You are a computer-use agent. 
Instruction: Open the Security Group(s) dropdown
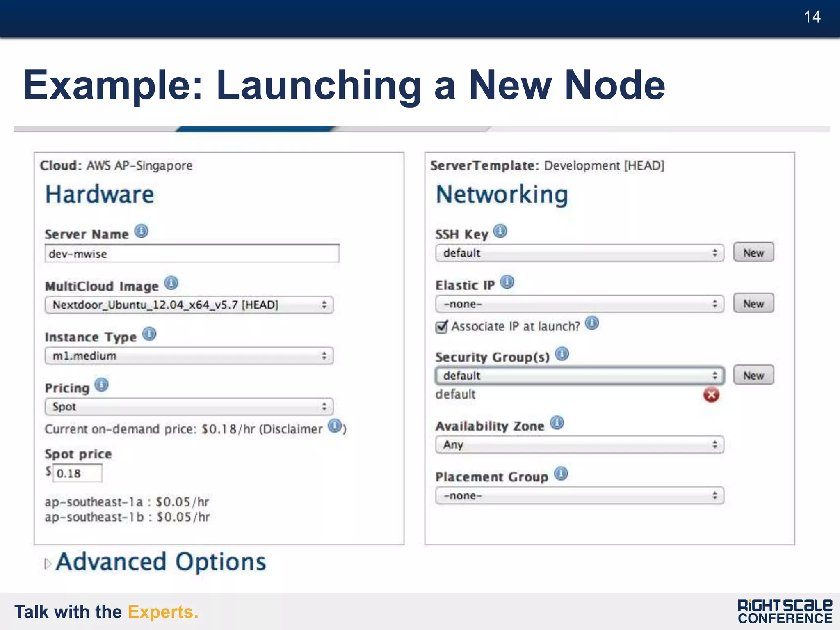pos(580,376)
